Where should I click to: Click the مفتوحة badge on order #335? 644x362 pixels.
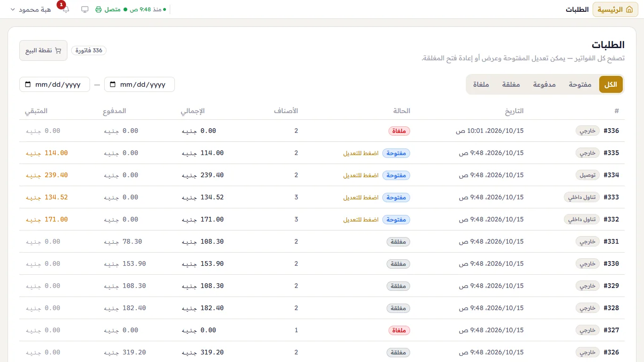(396, 153)
